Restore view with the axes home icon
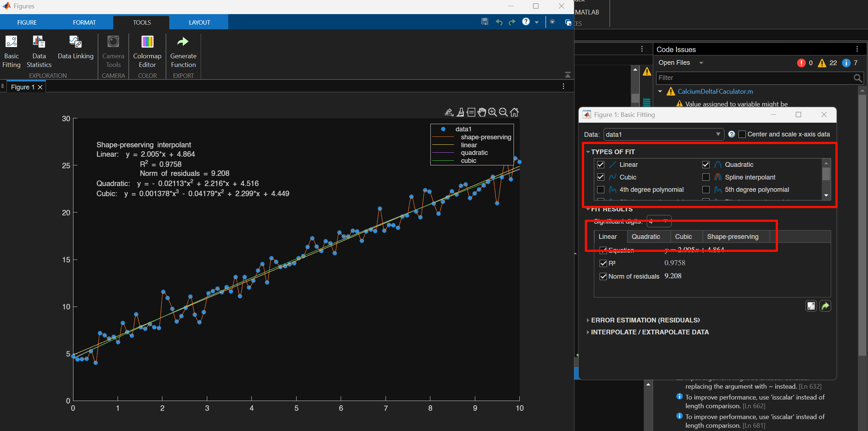868x431 pixels. (514, 112)
